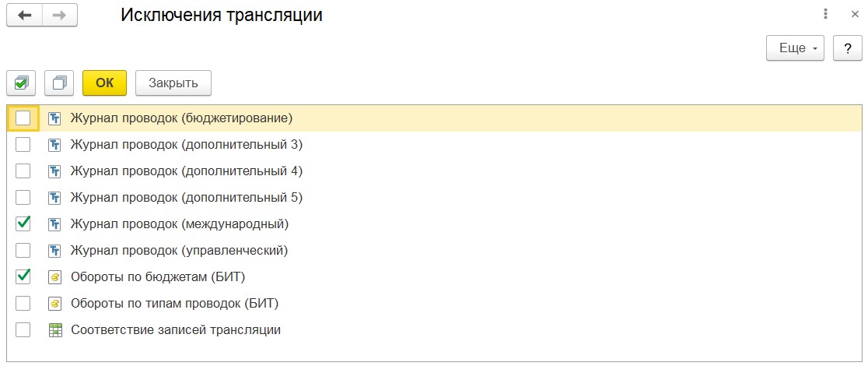Go forward using the right arrow

point(59,16)
